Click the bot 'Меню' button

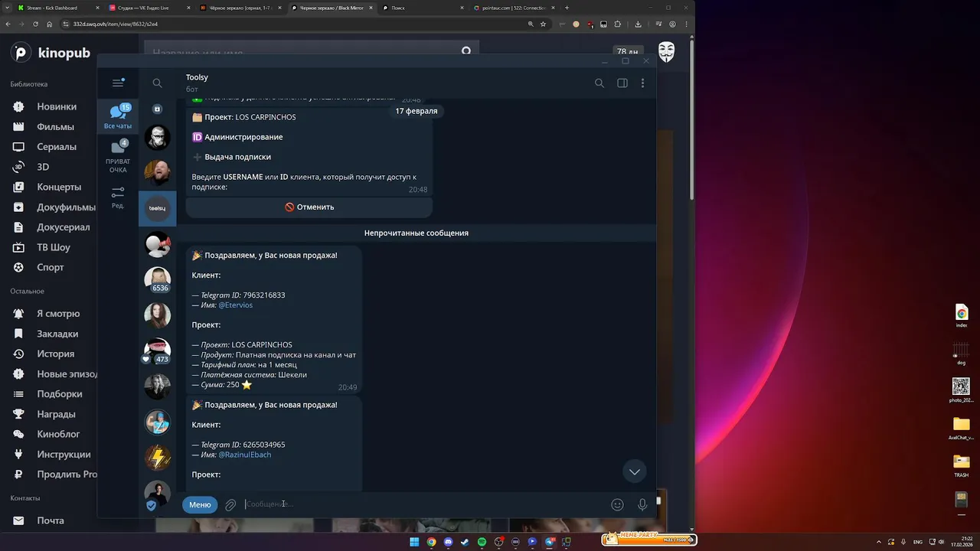point(200,504)
